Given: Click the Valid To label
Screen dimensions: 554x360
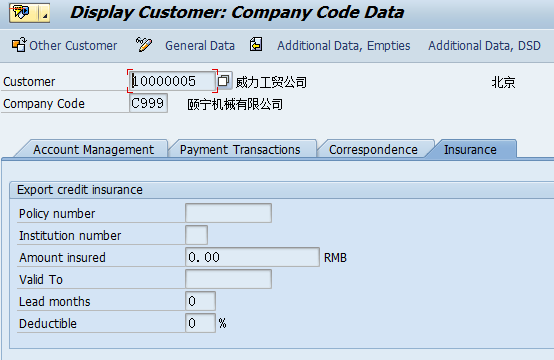Looking at the screenshot, I should (x=41, y=280).
